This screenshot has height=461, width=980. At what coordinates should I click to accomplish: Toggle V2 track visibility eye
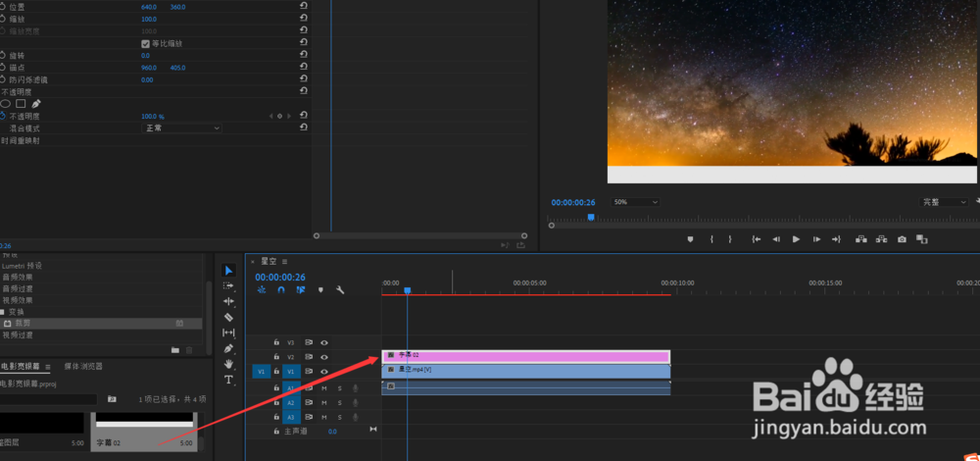pos(323,357)
